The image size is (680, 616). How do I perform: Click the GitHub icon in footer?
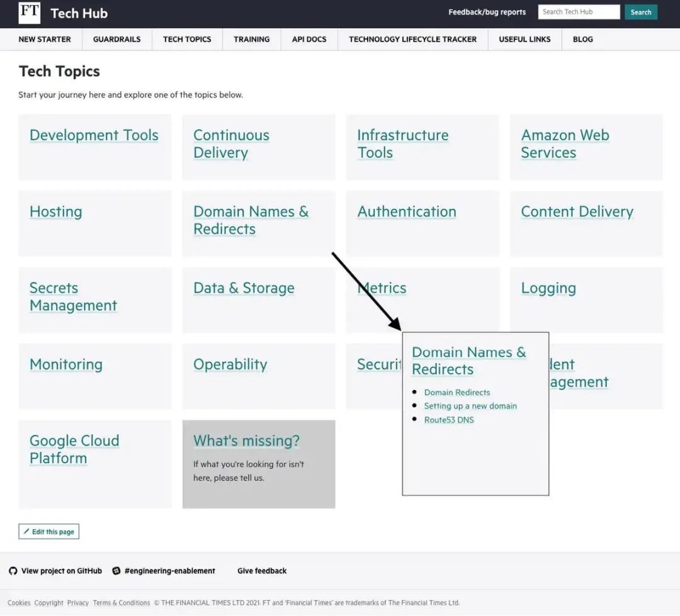point(13,571)
